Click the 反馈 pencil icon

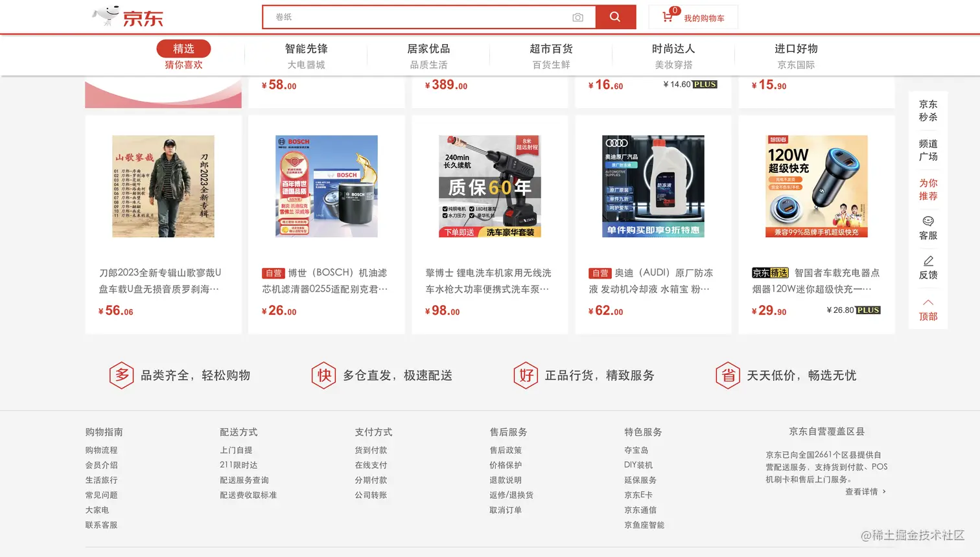coord(928,260)
